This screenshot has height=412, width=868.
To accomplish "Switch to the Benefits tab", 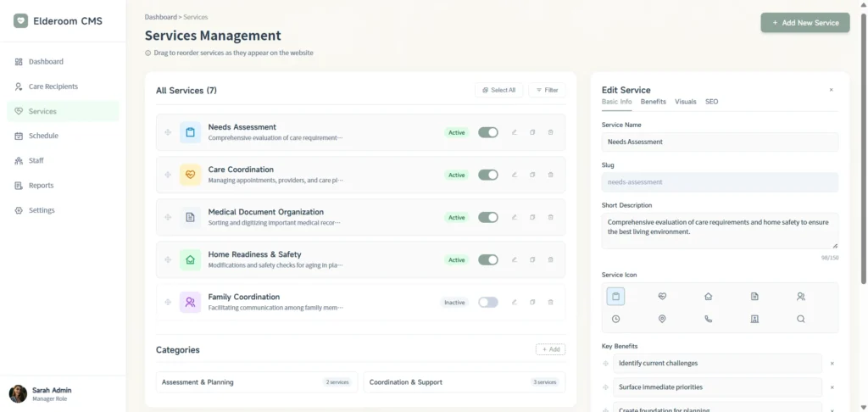I will coord(653,102).
